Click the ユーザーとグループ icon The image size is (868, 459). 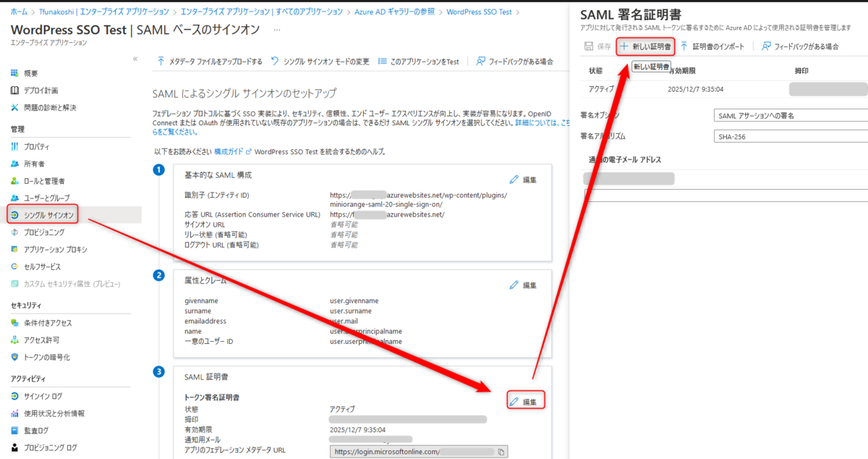pos(15,198)
